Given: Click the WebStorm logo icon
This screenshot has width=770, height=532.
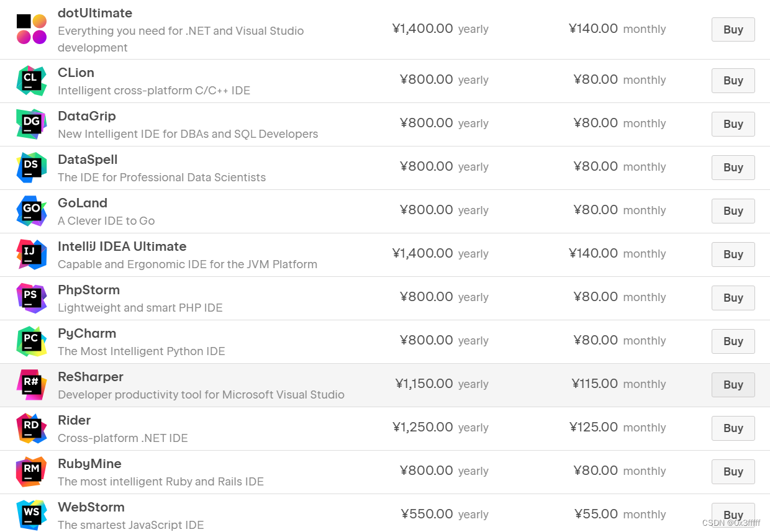Looking at the screenshot, I should pyautogui.click(x=32, y=515).
